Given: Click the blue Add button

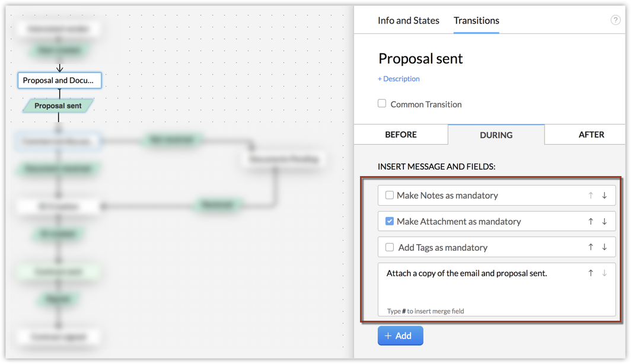Looking at the screenshot, I should click(x=400, y=336).
